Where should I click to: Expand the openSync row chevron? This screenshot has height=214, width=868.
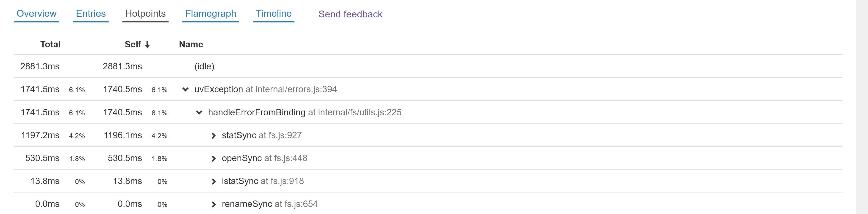click(x=213, y=158)
